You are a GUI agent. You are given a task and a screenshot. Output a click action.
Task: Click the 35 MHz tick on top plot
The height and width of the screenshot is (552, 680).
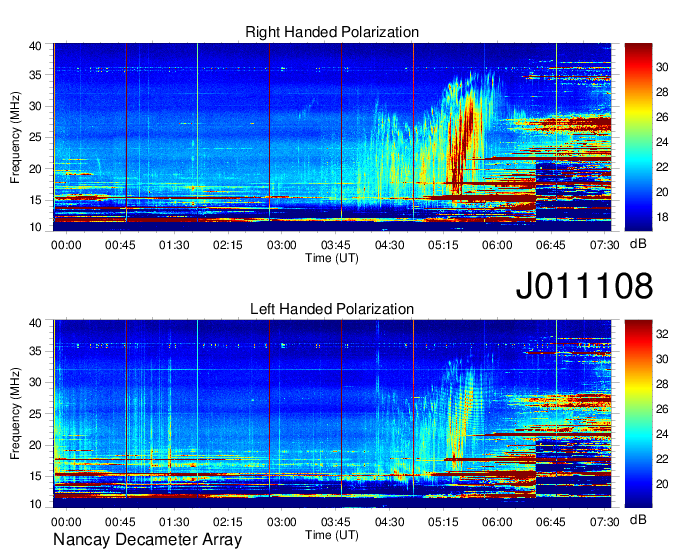(35, 75)
